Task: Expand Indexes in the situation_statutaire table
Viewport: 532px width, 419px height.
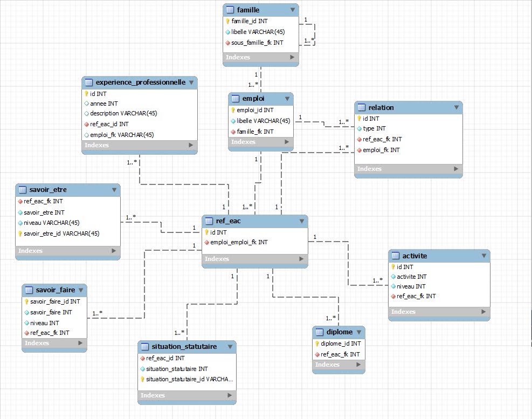Action: (x=230, y=395)
